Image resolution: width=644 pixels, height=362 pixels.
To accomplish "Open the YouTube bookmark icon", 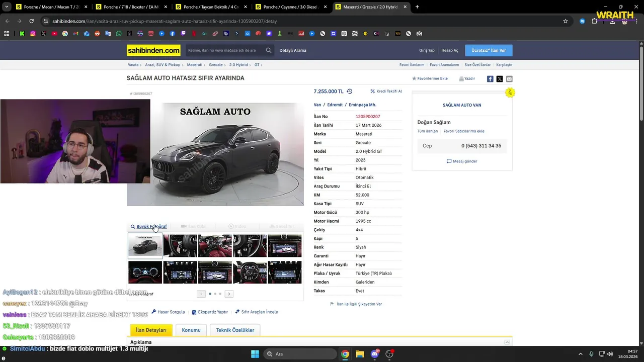I will (54, 34).
